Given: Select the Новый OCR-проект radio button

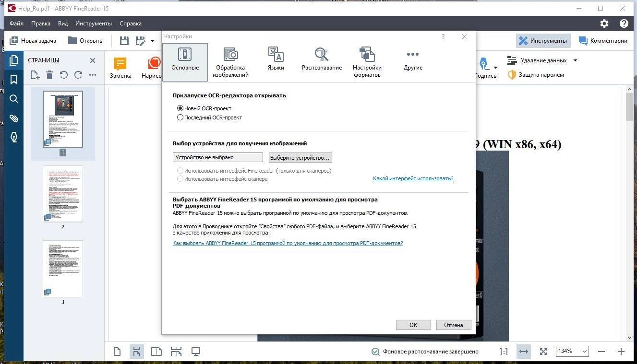Looking at the screenshot, I should pyautogui.click(x=204, y=108).
